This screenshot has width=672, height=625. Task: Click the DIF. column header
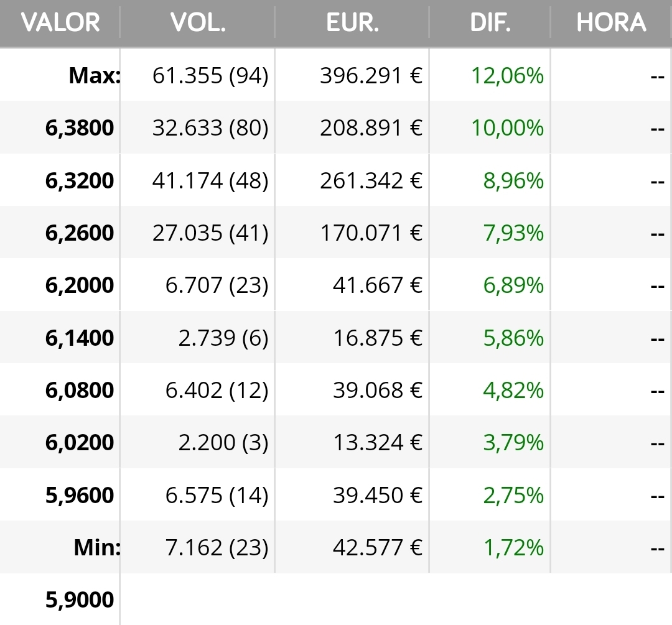pyautogui.click(x=490, y=23)
